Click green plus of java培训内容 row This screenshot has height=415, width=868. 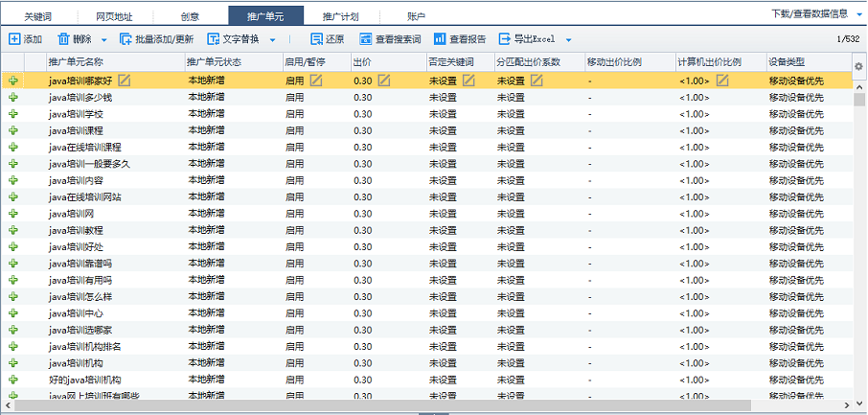[13, 180]
